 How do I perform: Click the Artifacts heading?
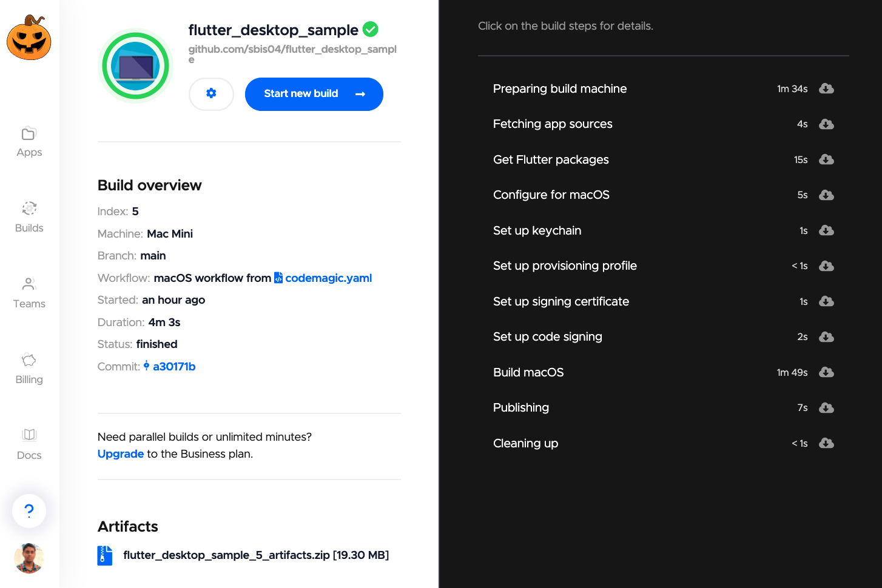pos(128,527)
